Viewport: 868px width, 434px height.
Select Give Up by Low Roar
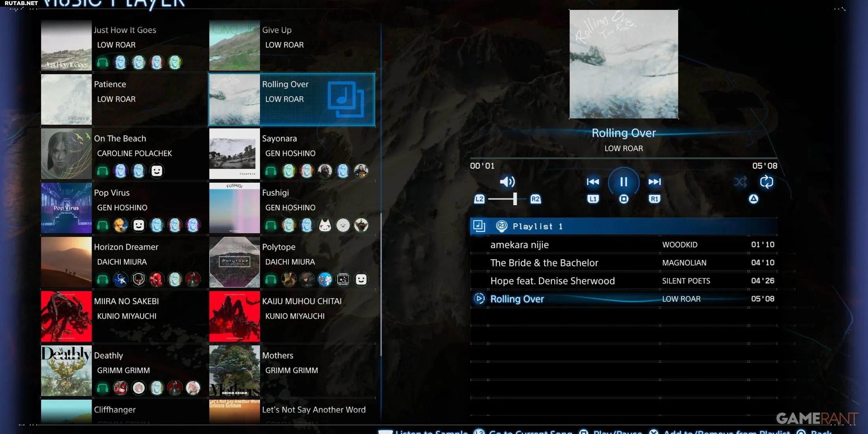coord(292,45)
